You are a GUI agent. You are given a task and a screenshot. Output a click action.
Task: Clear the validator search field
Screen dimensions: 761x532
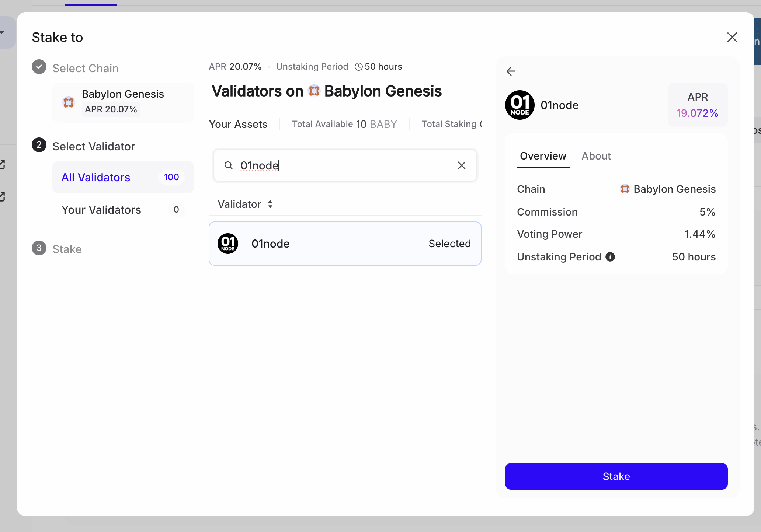[462, 165]
